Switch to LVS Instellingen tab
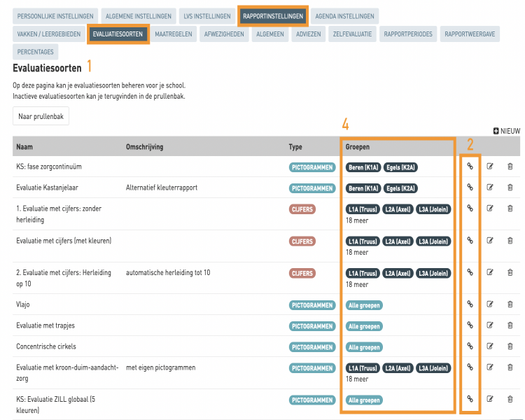The image size is (525, 420). point(207,16)
